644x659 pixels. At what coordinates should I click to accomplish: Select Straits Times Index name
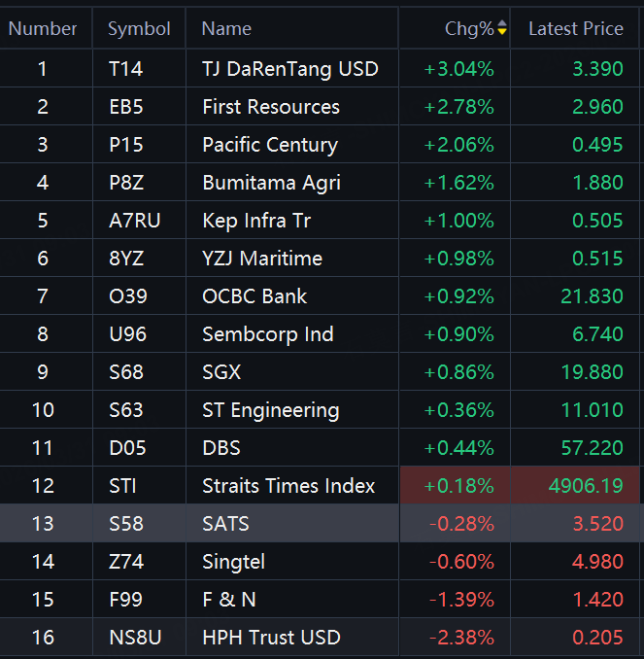click(288, 485)
